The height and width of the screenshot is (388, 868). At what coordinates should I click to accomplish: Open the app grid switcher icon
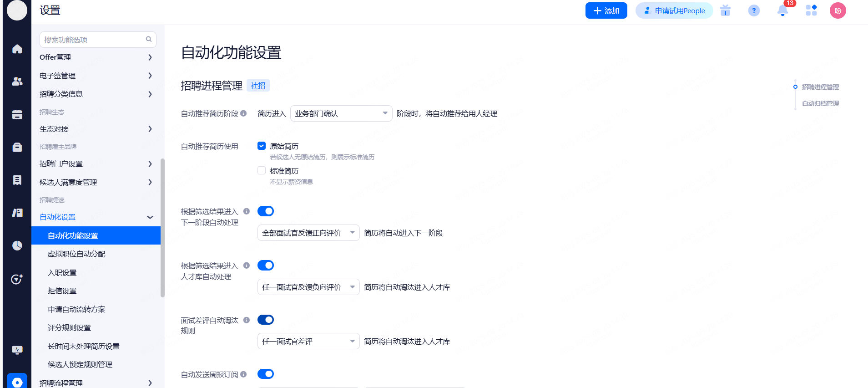(811, 10)
